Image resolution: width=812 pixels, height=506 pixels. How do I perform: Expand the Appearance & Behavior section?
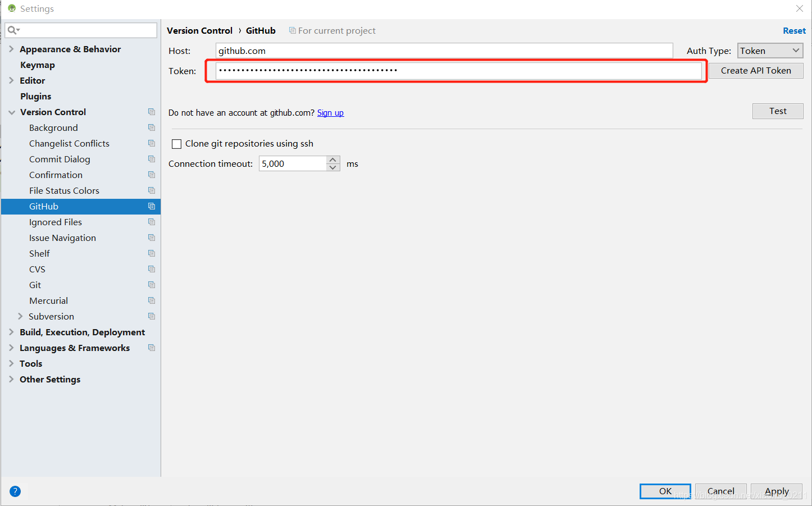coord(11,49)
